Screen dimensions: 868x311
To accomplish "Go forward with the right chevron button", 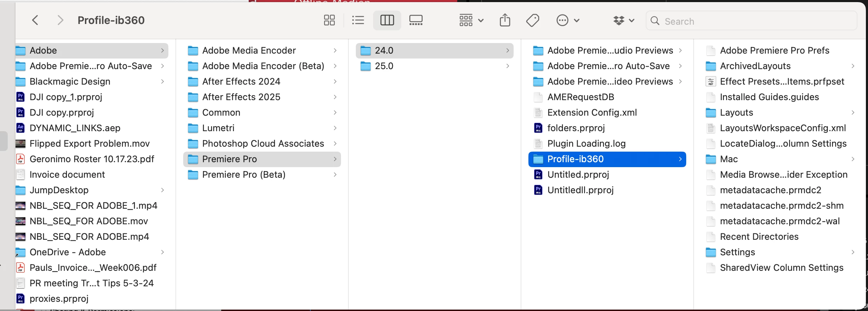I will coord(60,20).
